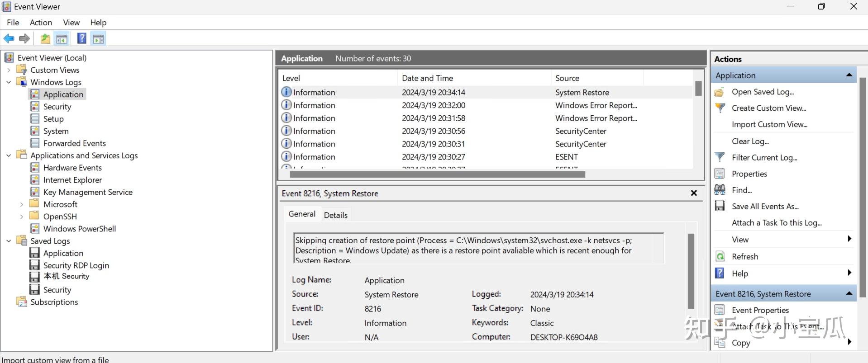Click the Back arrow toolbar icon
868x363 pixels.
(x=9, y=39)
